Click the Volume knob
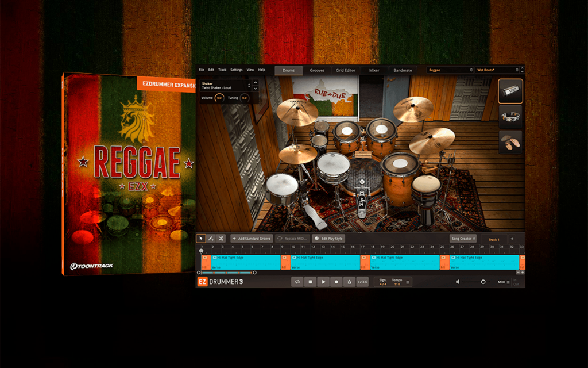 pyautogui.click(x=219, y=98)
